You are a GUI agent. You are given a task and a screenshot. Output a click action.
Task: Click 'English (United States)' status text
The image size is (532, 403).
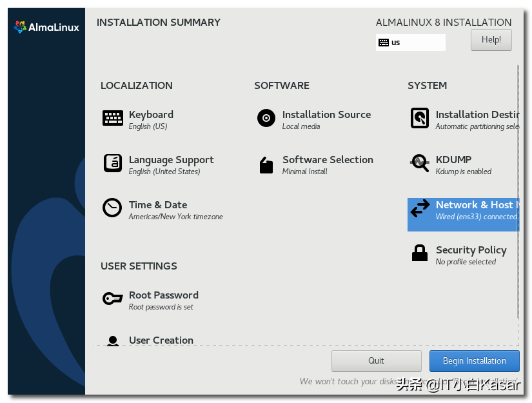pyautogui.click(x=164, y=172)
